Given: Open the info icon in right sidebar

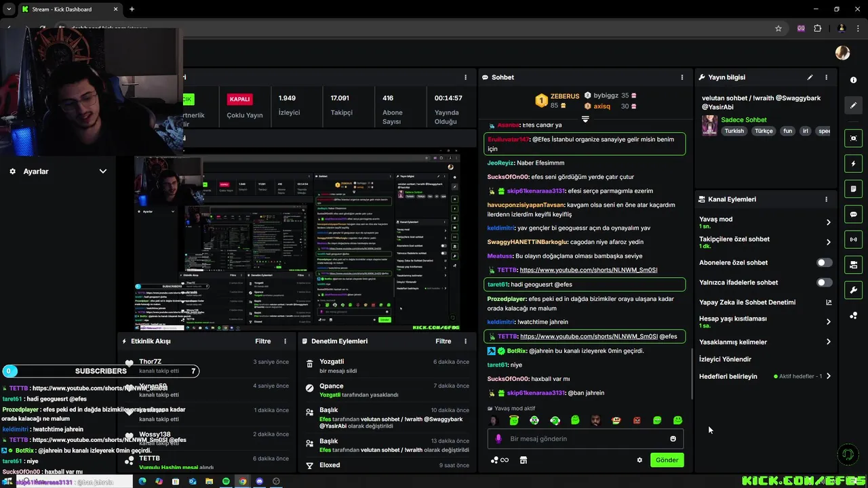Looking at the screenshot, I should click(853, 80).
